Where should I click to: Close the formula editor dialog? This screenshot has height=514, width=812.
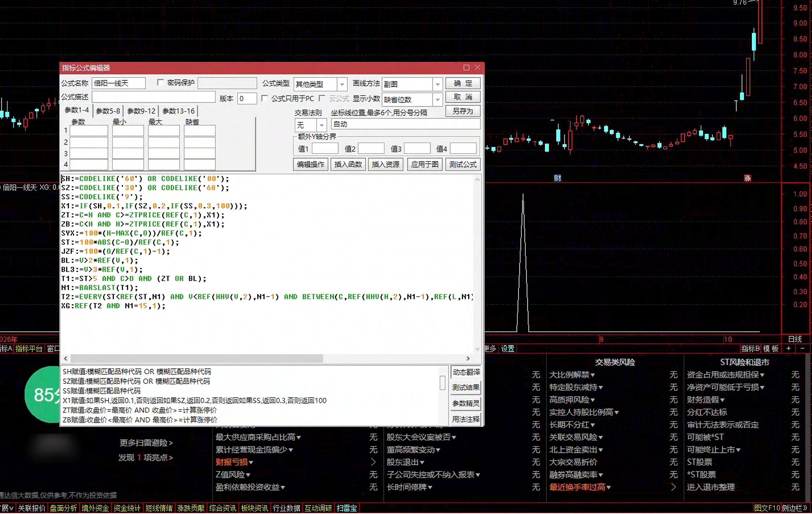coord(477,68)
